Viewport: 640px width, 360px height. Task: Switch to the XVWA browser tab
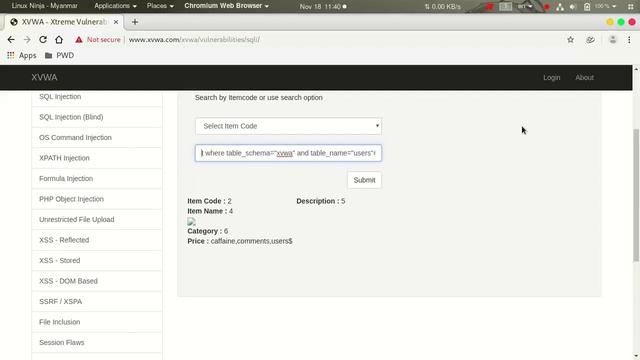pyautogui.click(x=64, y=22)
